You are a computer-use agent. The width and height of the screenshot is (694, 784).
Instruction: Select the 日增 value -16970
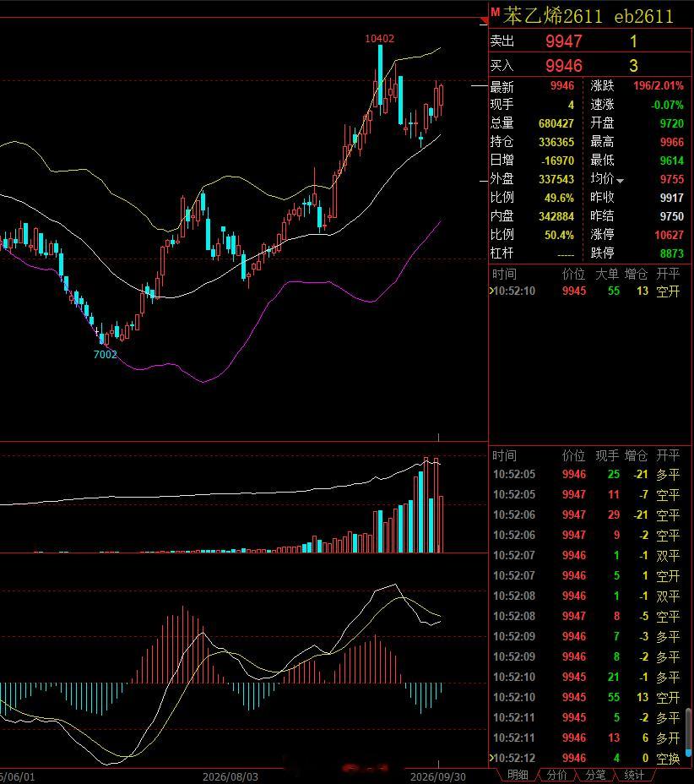tap(557, 161)
